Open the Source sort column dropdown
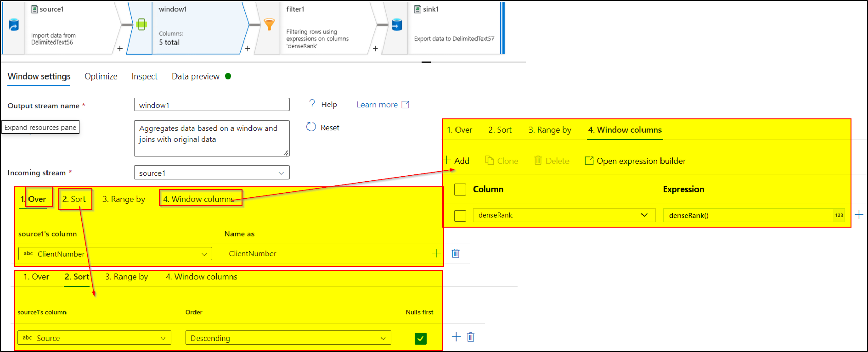 click(x=94, y=338)
